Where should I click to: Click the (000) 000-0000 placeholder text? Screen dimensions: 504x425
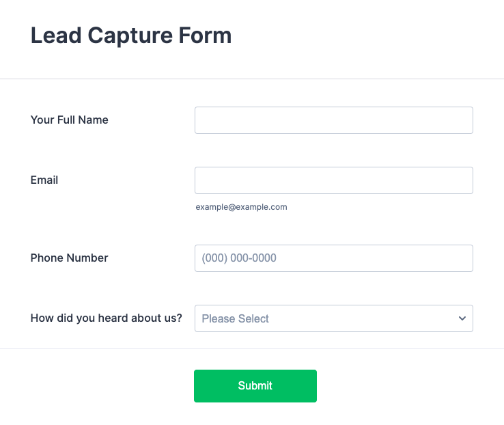239,258
